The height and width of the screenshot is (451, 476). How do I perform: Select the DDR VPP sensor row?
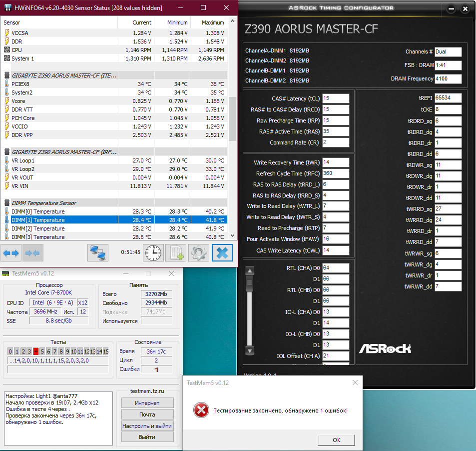click(x=114, y=134)
